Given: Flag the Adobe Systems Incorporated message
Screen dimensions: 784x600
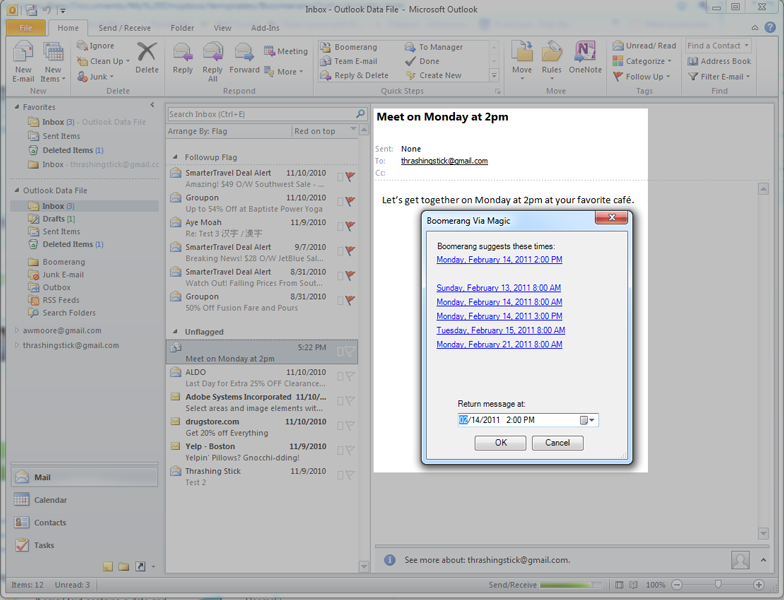Looking at the screenshot, I should click(x=350, y=400).
